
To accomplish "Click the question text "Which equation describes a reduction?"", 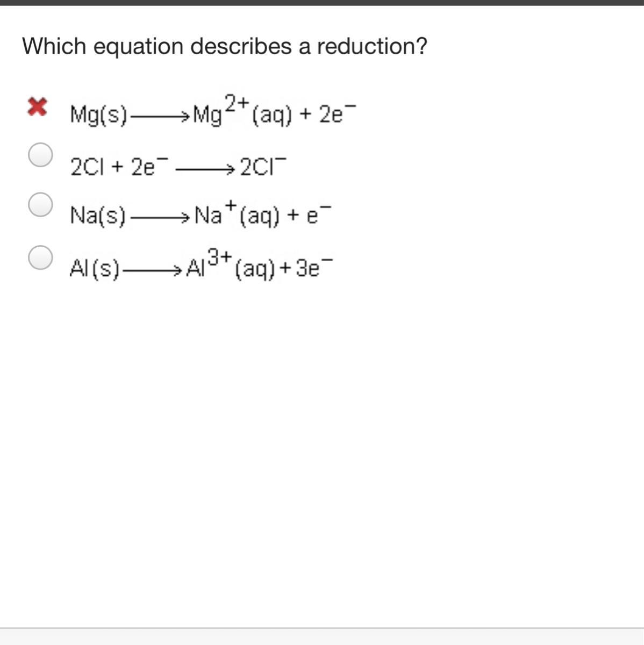I will pos(224,47).
